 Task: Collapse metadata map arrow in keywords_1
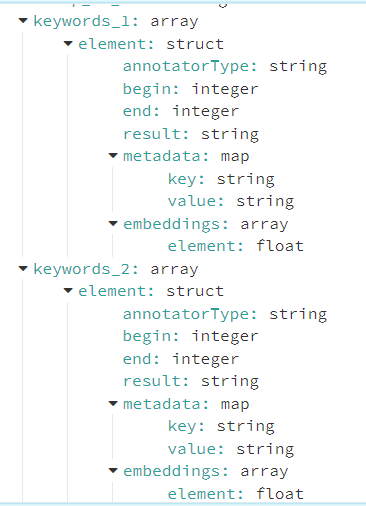(x=113, y=155)
